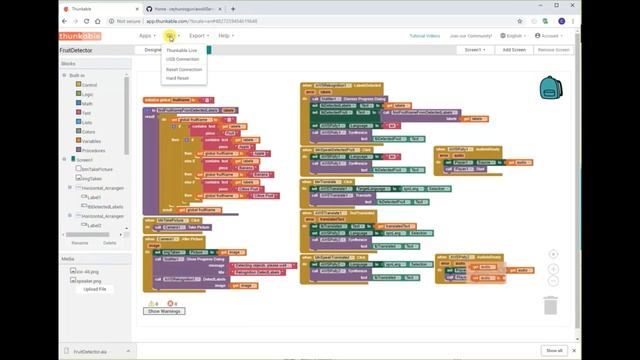Open the Account dropdown

coord(549,36)
